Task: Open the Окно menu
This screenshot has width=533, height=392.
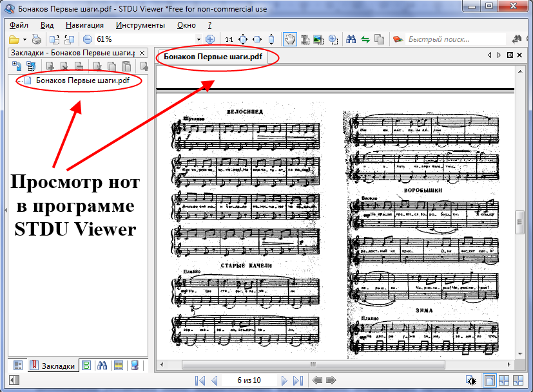Action: point(187,25)
